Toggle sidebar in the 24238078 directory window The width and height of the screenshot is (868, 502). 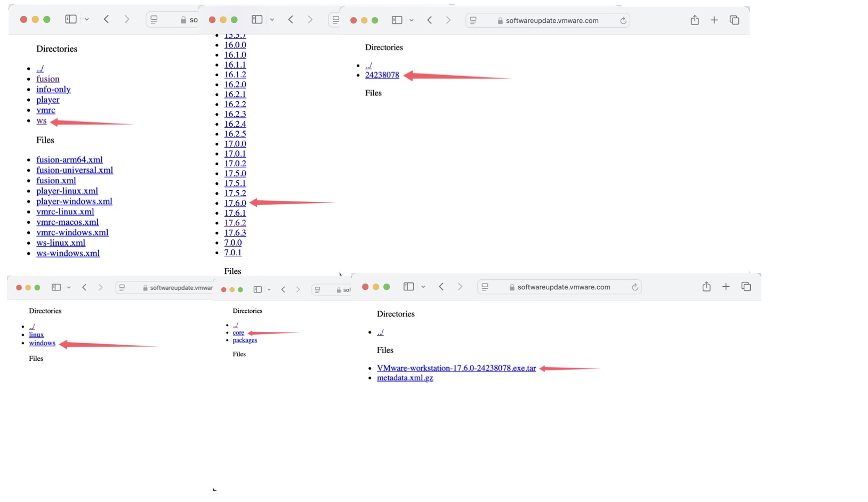tap(397, 20)
